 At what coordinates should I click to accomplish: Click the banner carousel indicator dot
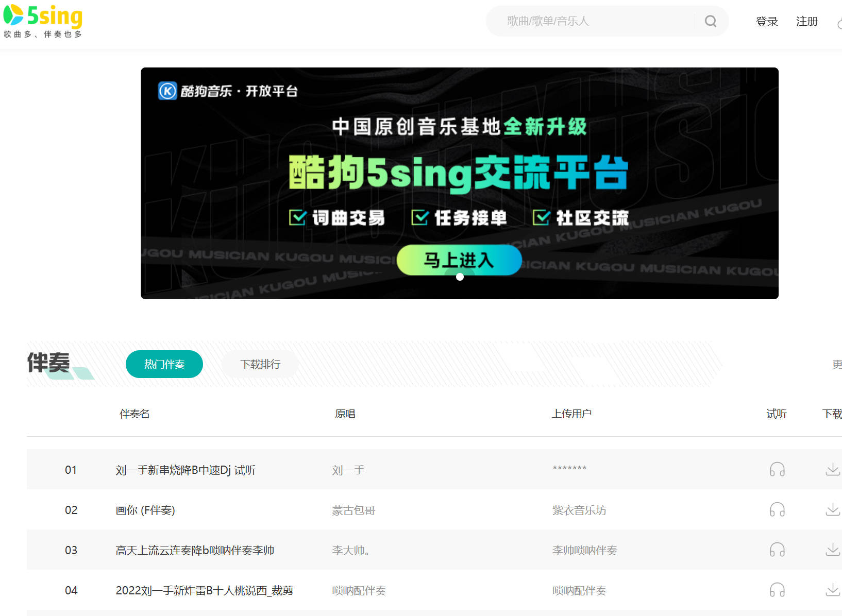click(460, 277)
